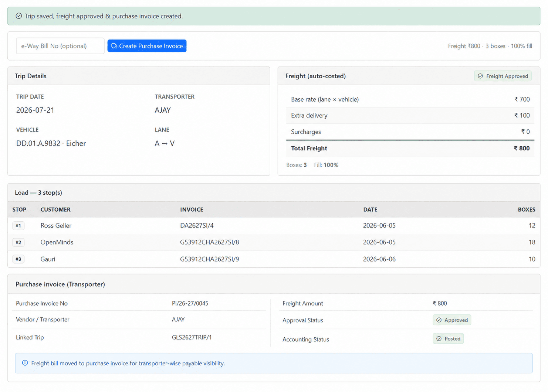Click the Purchase Invoice (Transporter) heading
Viewport: 548px width, 392px height.
(x=60, y=284)
